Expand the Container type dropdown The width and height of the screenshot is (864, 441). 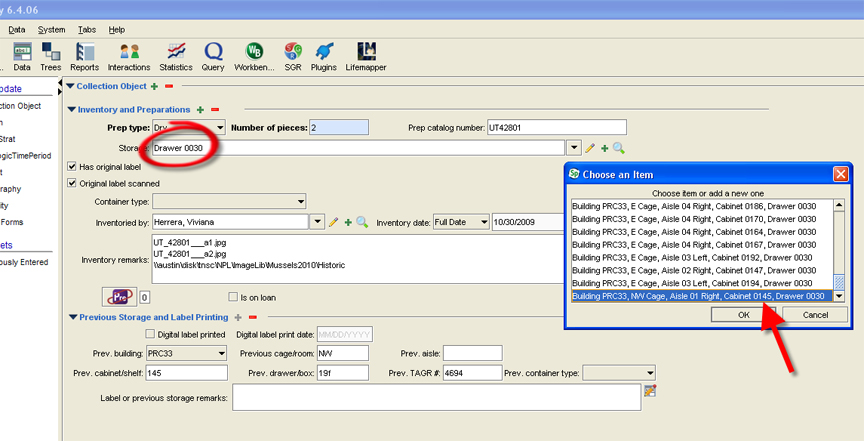[x=300, y=202]
